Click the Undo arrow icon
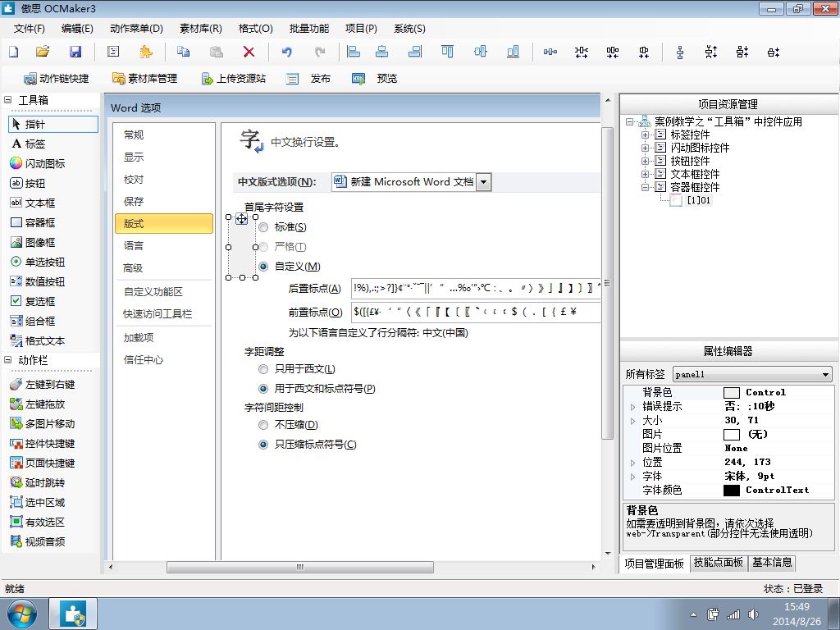This screenshot has height=630, width=840. 287,52
